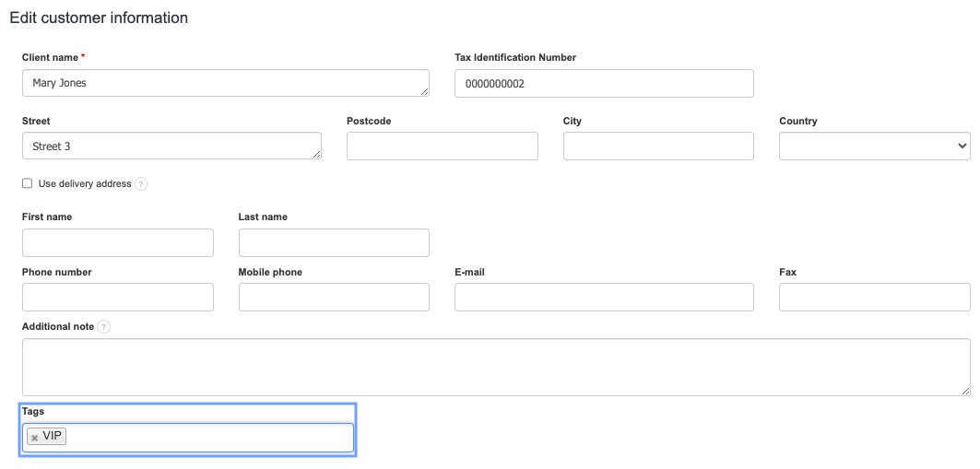Enable the Use delivery address checkbox

[x=28, y=184]
